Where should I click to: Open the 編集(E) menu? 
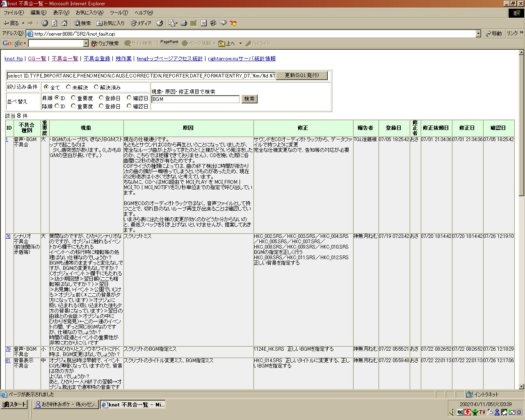click(x=39, y=13)
